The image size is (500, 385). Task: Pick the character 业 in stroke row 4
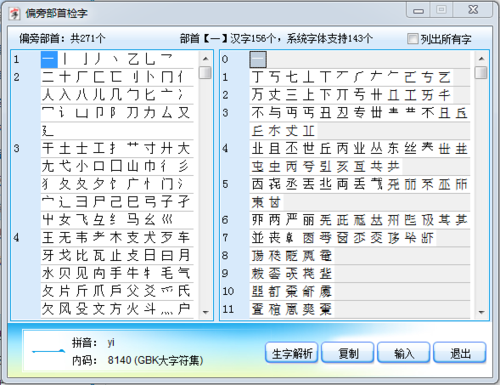click(x=359, y=148)
